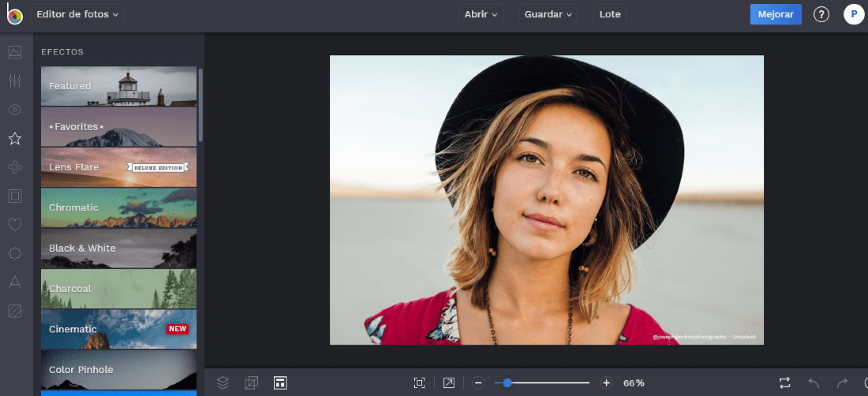Open the Abrir dropdown menu
This screenshot has height=396, width=868.
click(481, 14)
